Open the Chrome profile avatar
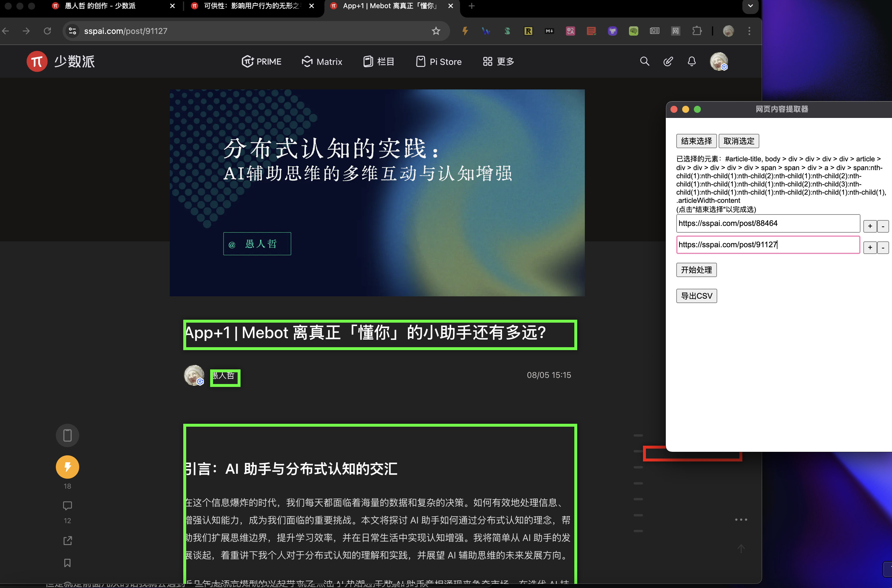The height and width of the screenshot is (588, 892). (x=728, y=31)
